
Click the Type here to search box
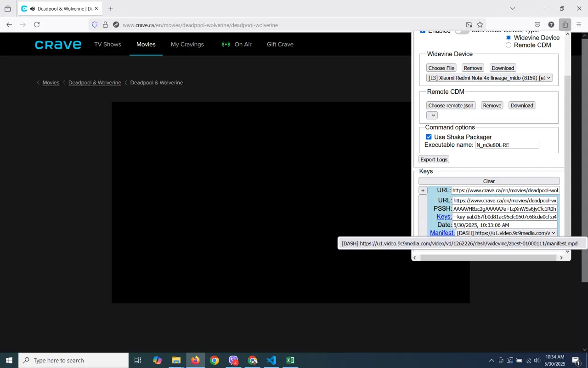coord(73,360)
